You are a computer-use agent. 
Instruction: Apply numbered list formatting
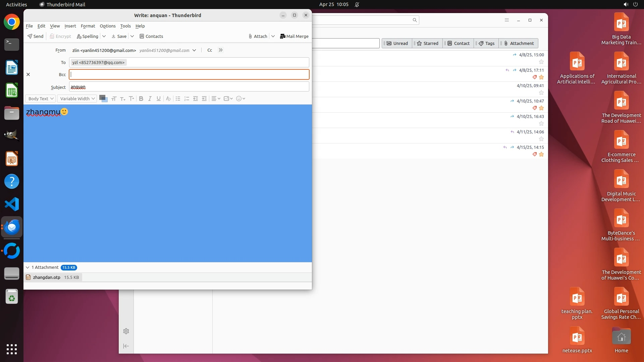pyautogui.click(x=187, y=99)
